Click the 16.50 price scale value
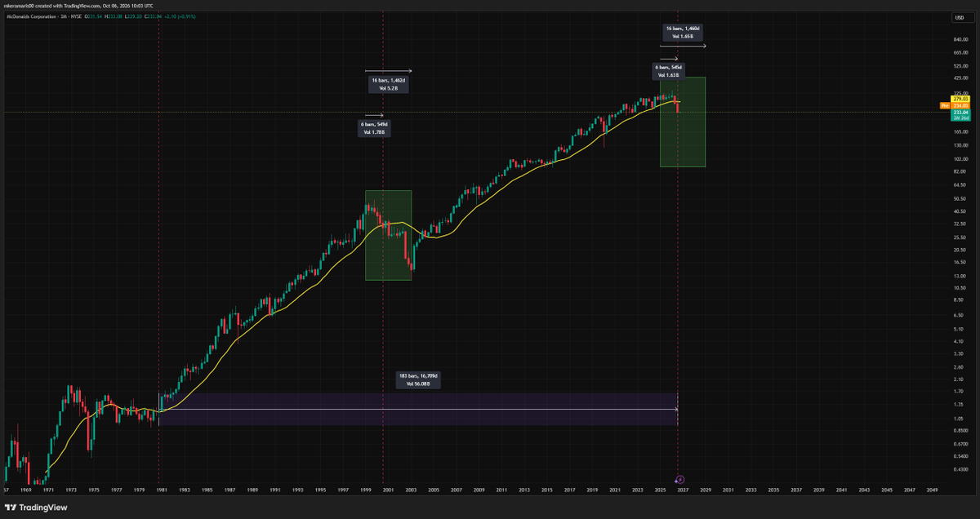This screenshot has width=980, height=519. tap(959, 263)
